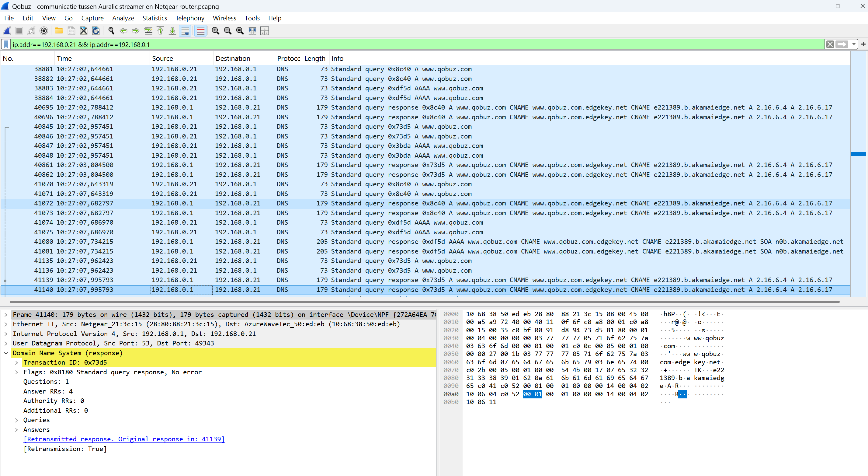Collapse the Domain Name System section

pos(6,353)
